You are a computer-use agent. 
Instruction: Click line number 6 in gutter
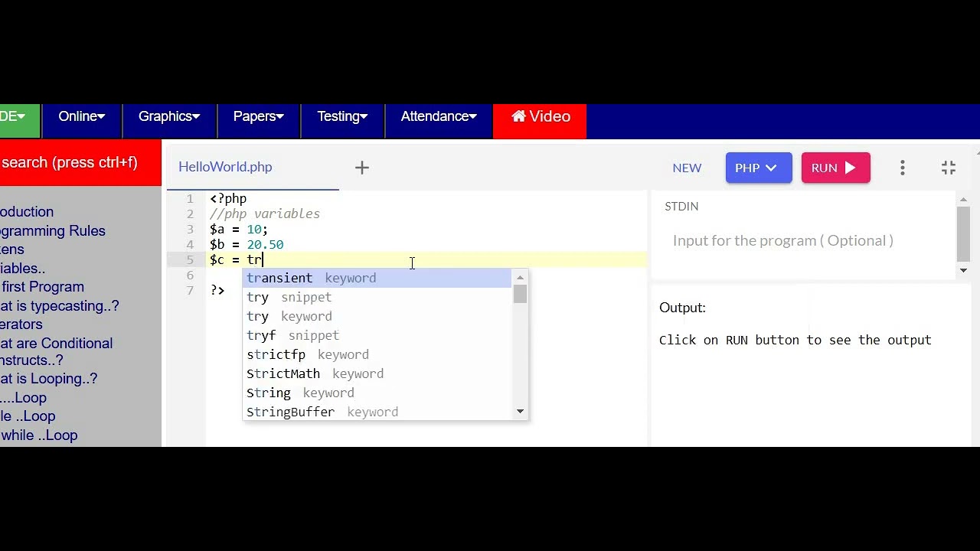(190, 275)
